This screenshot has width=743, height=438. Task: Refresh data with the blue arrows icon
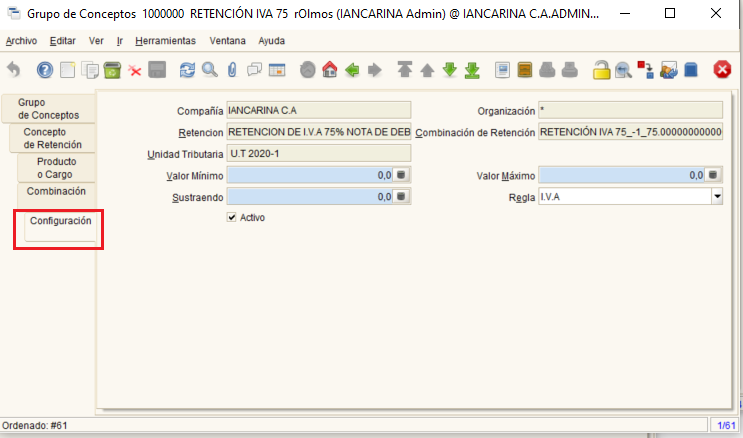click(187, 70)
